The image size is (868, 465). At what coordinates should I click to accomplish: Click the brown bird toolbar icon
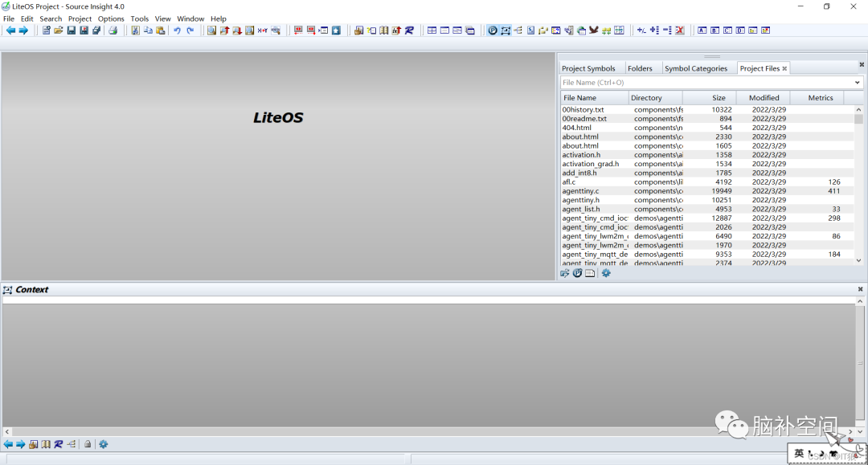click(x=593, y=31)
